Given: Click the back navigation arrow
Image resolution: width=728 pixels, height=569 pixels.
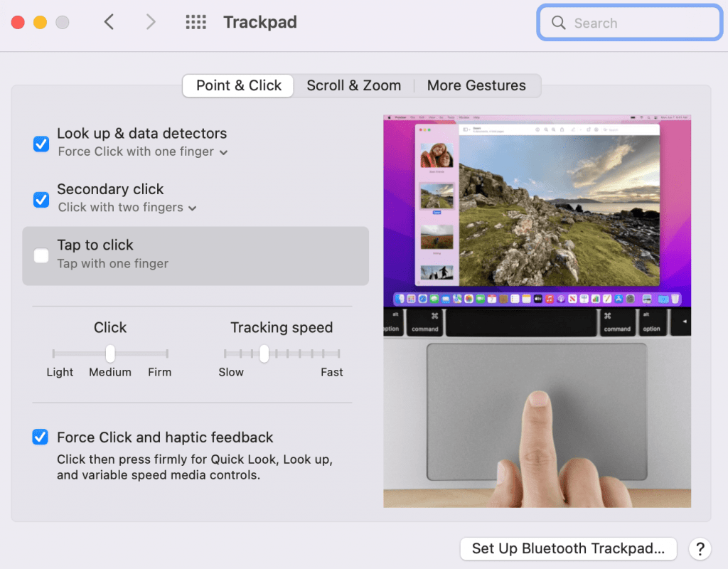Looking at the screenshot, I should click(x=108, y=22).
